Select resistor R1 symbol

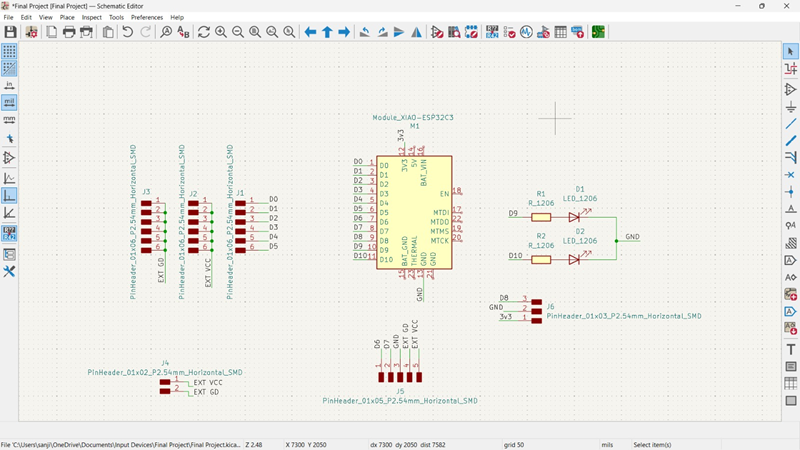tap(541, 217)
